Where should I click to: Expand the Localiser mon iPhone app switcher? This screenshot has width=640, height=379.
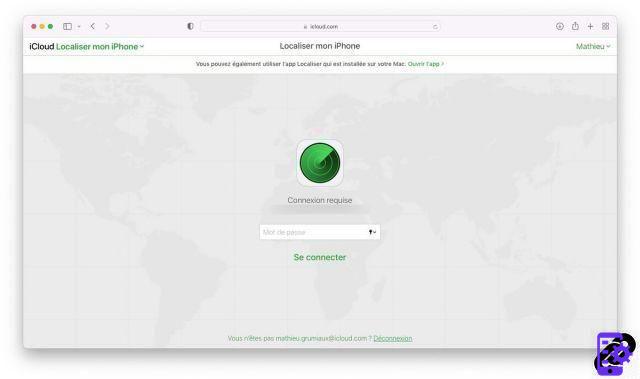point(100,47)
